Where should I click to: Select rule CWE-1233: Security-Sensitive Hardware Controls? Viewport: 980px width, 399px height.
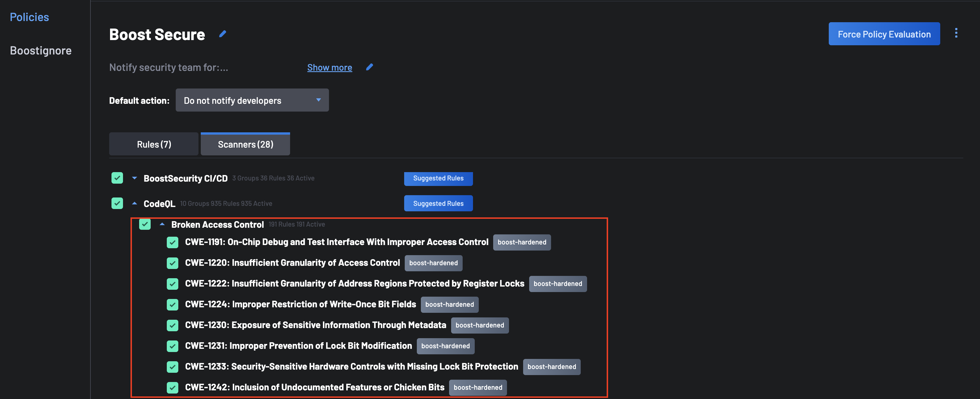351,367
